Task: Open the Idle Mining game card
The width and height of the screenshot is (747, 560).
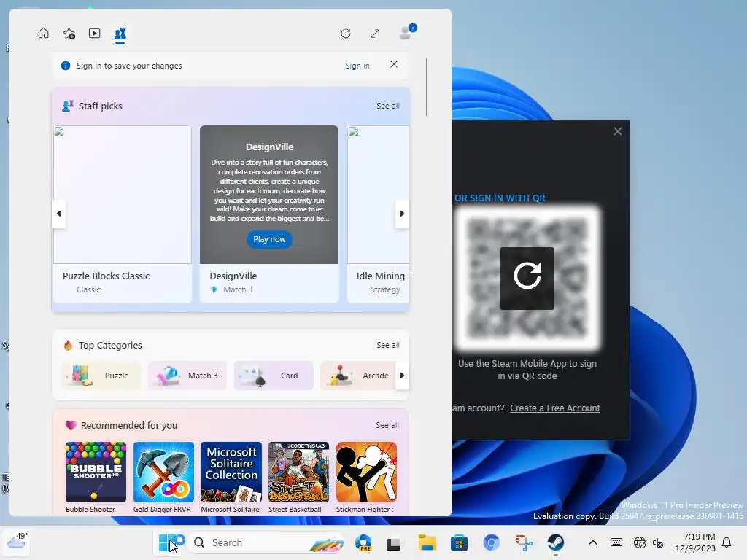Action: click(x=379, y=214)
